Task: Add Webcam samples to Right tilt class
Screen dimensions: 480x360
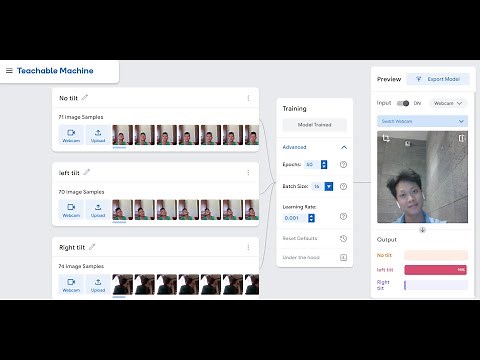Action: pyautogui.click(x=71, y=284)
